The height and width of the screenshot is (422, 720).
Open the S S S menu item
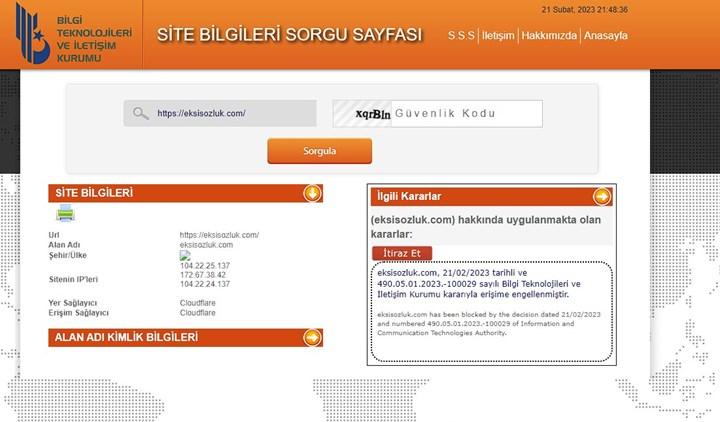pyautogui.click(x=461, y=36)
